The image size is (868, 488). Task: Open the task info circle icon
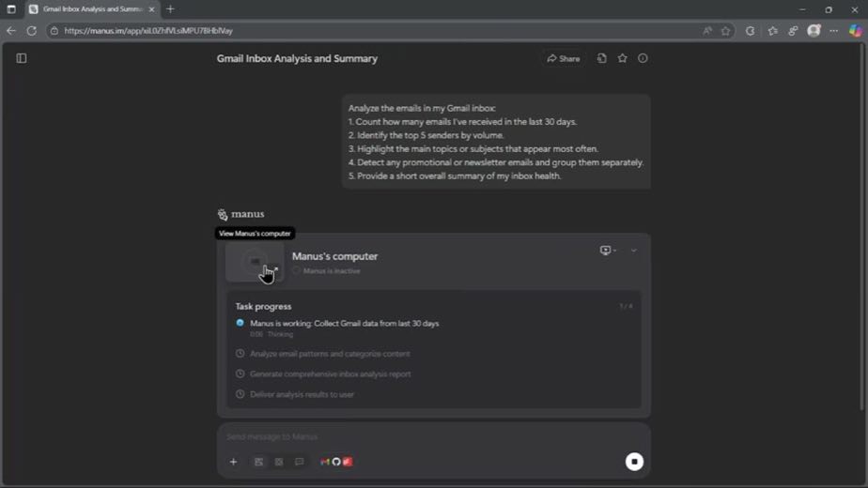pos(643,58)
